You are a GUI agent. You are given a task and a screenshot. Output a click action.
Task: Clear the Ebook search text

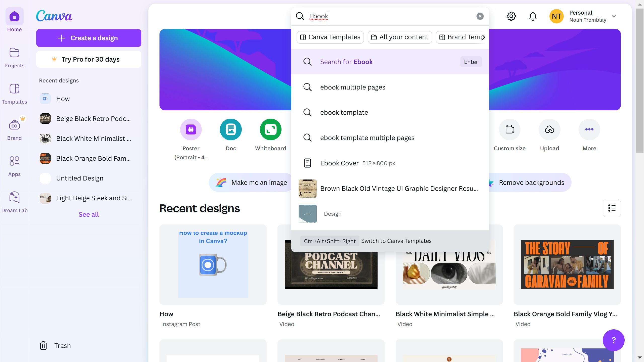coord(480,16)
